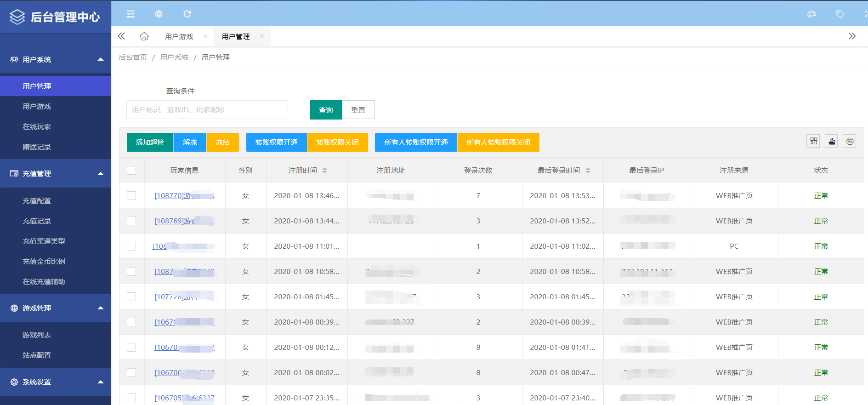Collapse the 系统设置 menu arrow
Screen dimensions: 868x405
click(x=101, y=382)
